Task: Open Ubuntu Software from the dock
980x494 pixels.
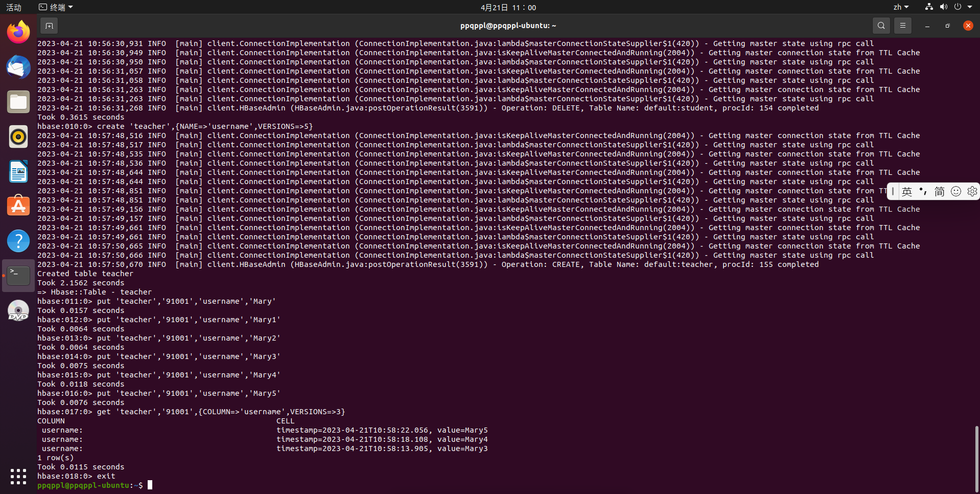Action: 18,206
